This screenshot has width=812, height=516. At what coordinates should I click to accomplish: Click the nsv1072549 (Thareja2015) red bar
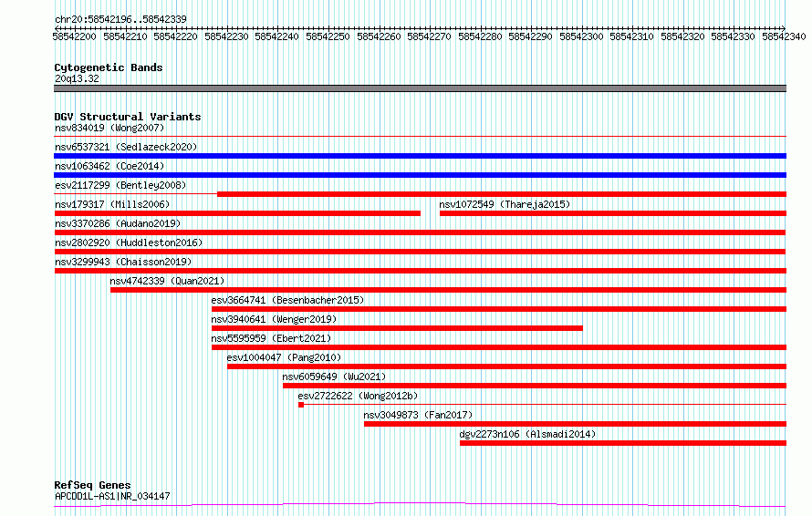(x=612, y=213)
